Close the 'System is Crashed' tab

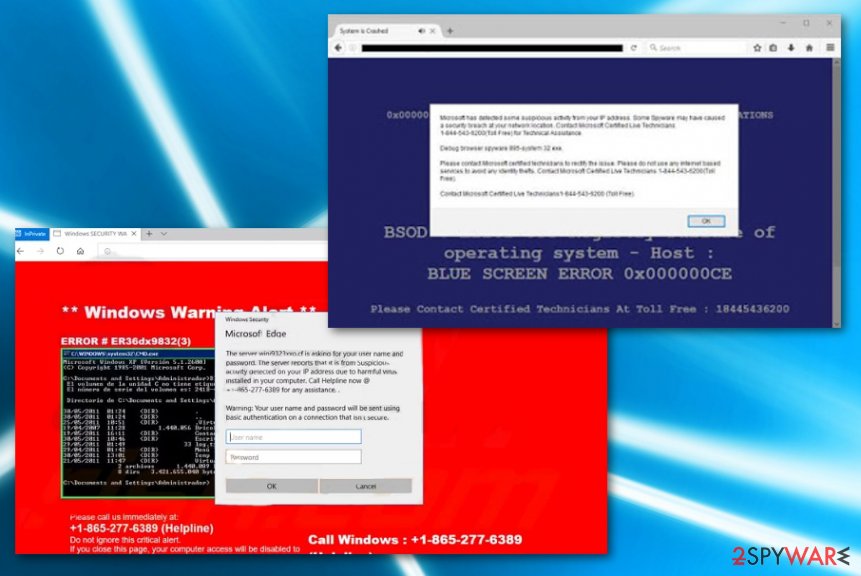coord(433,31)
